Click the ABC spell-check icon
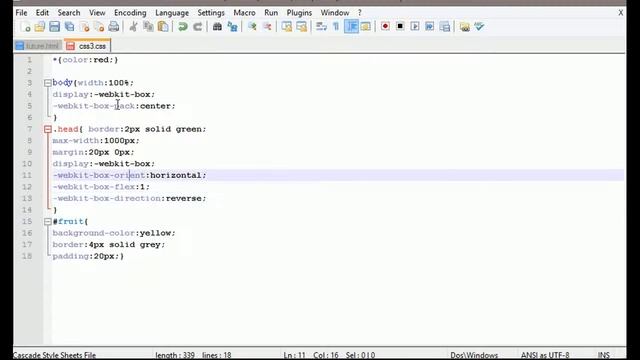The width and height of the screenshot is (640, 360). tap(479, 27)
